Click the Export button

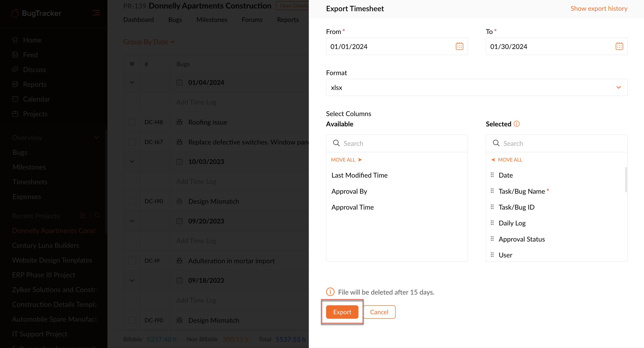click(342, 312)
